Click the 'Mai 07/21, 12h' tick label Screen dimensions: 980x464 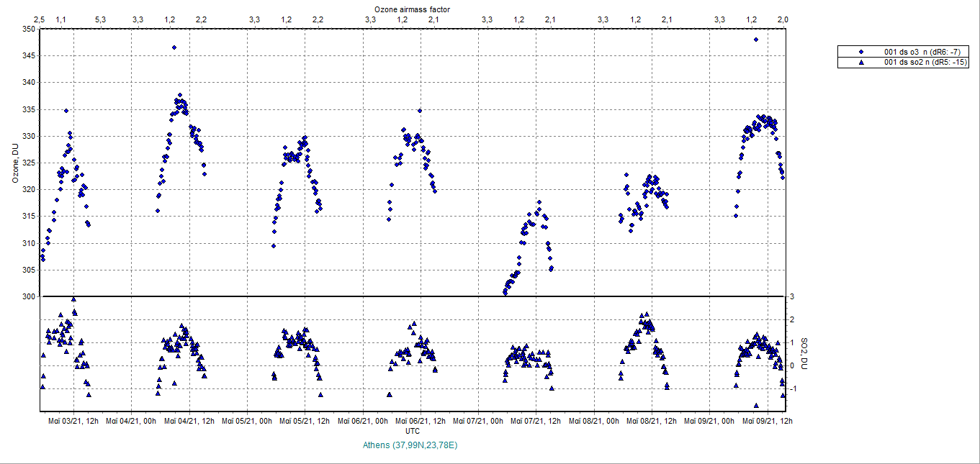536,421
